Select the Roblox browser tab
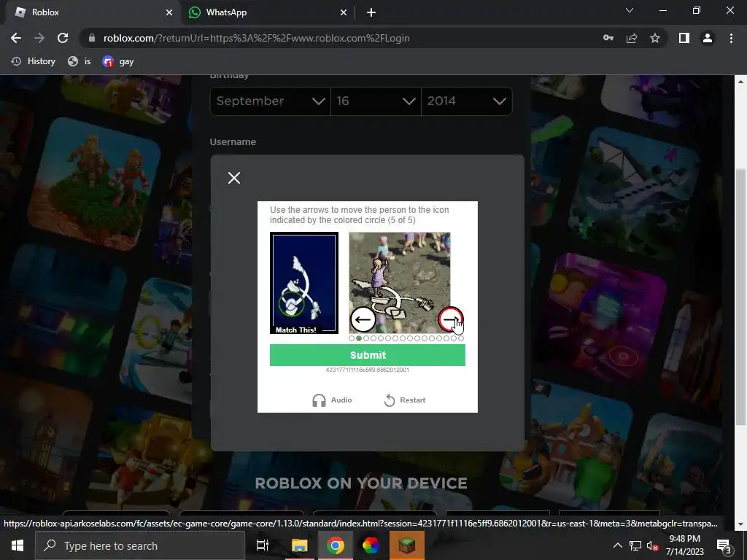The height and width of the screenshot is (560, 747). coord(90,12)
